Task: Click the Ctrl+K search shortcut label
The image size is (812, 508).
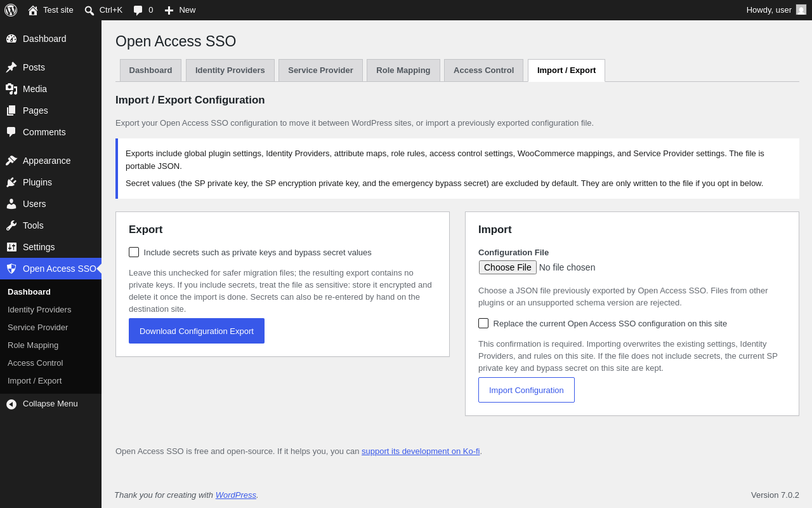Action: [x=111, y=10]
